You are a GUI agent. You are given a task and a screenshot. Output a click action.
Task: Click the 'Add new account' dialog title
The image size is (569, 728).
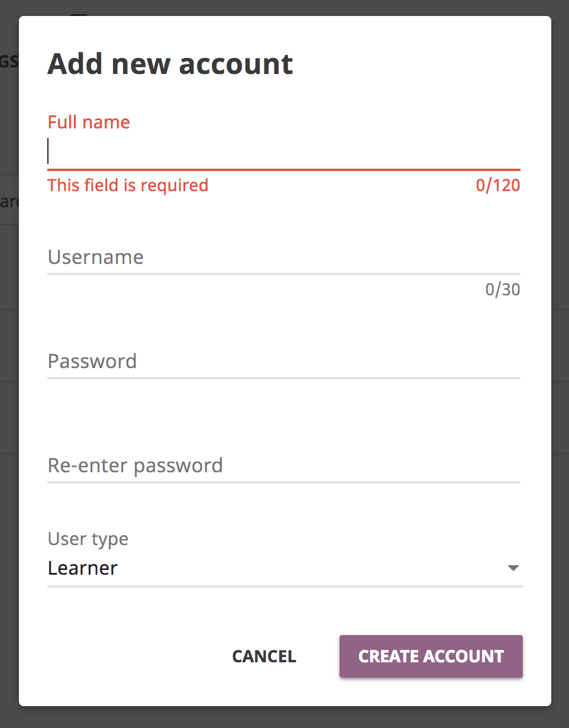[x=170, y=63]
